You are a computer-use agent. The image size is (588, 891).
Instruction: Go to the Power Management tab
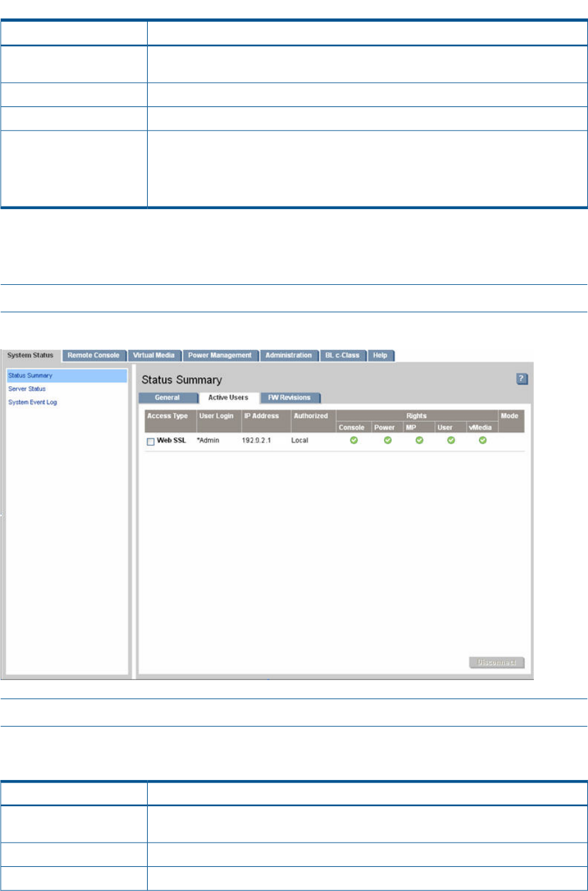coord(220,355)
